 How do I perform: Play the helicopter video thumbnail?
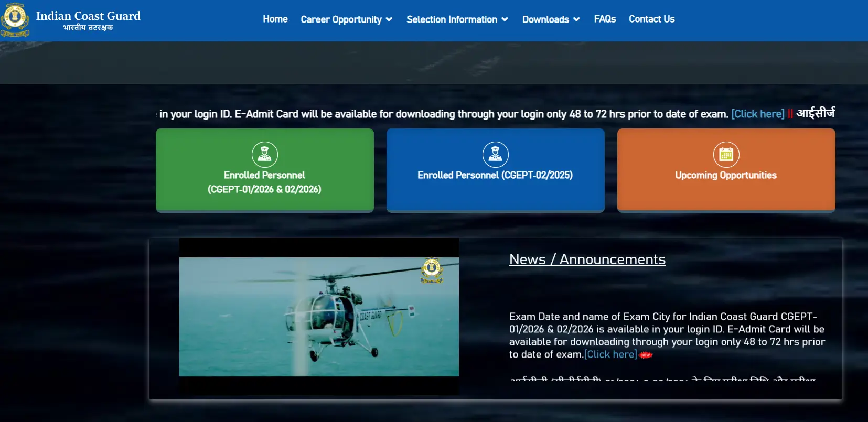coord(319,317)
